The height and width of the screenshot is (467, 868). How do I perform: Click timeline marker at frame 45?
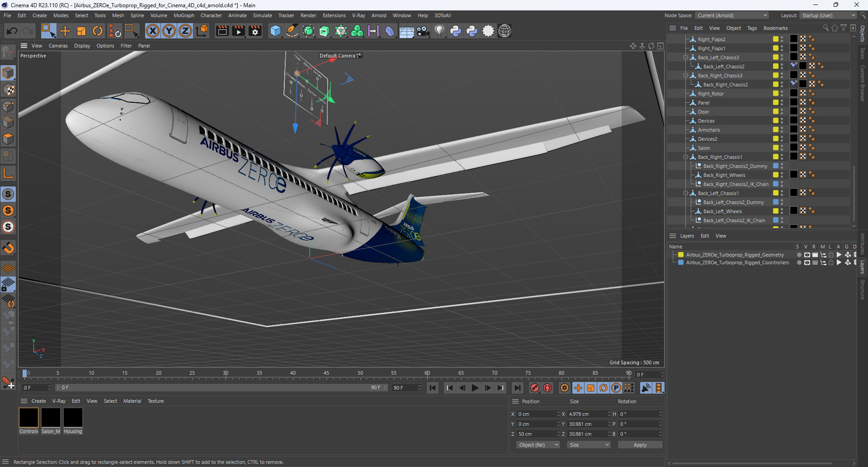(326, 374)
